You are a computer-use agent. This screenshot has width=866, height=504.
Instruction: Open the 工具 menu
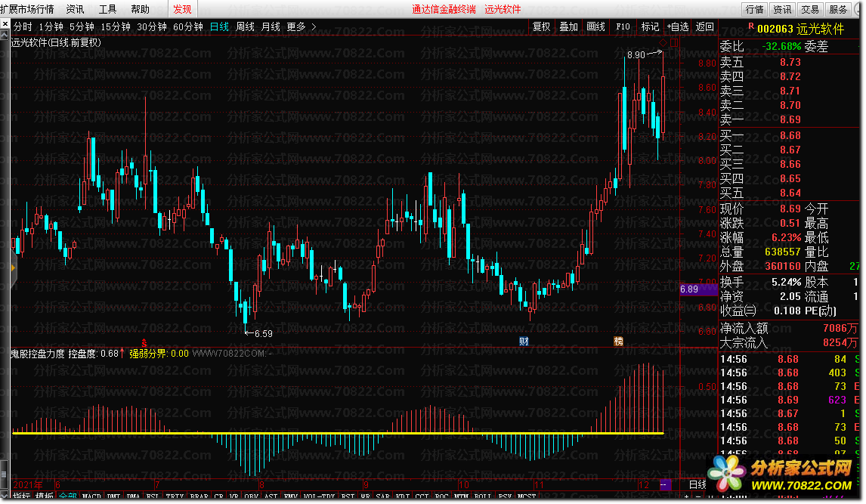point(107,9)
